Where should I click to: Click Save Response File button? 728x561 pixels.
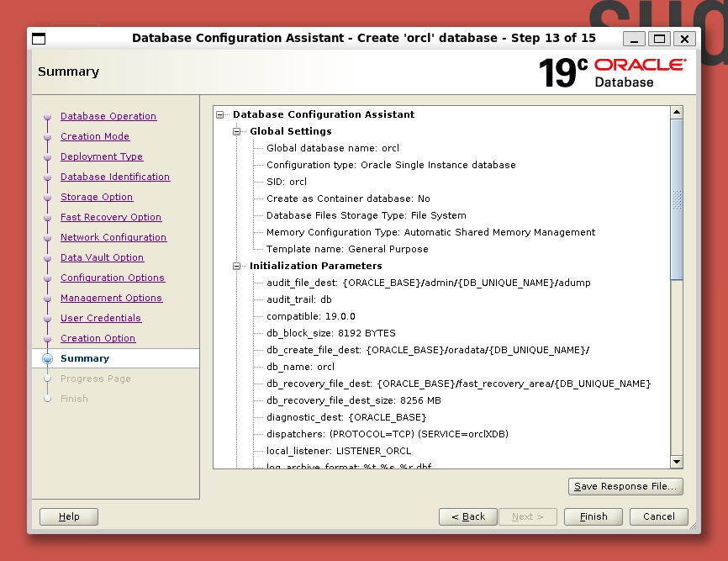pos(625,486)
